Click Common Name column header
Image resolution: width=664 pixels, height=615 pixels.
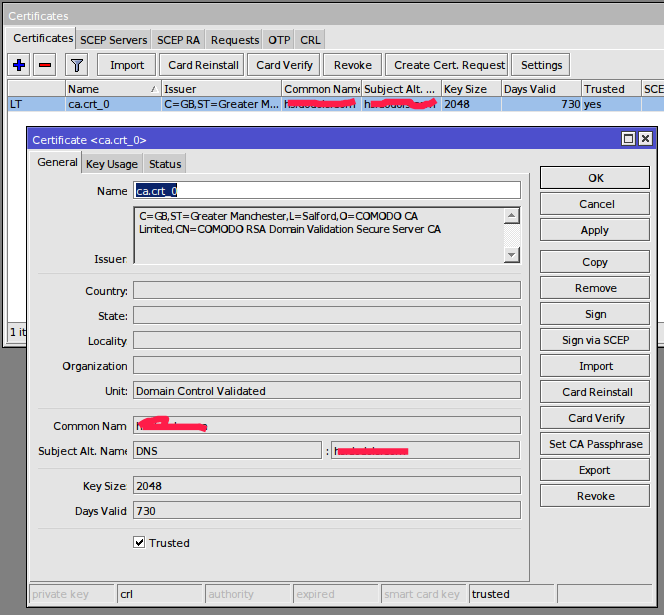coord(321,89)
